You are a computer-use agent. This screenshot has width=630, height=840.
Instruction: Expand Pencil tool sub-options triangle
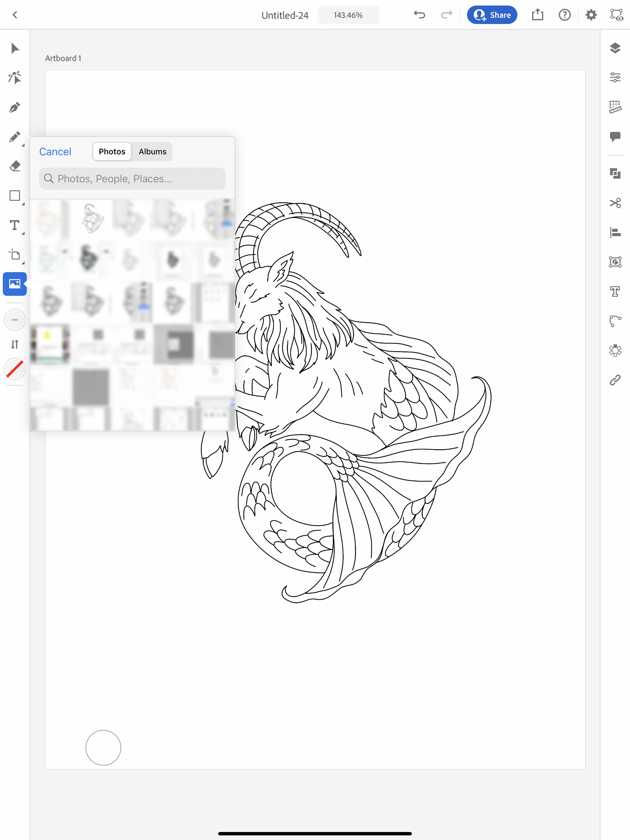coord(23,145)
